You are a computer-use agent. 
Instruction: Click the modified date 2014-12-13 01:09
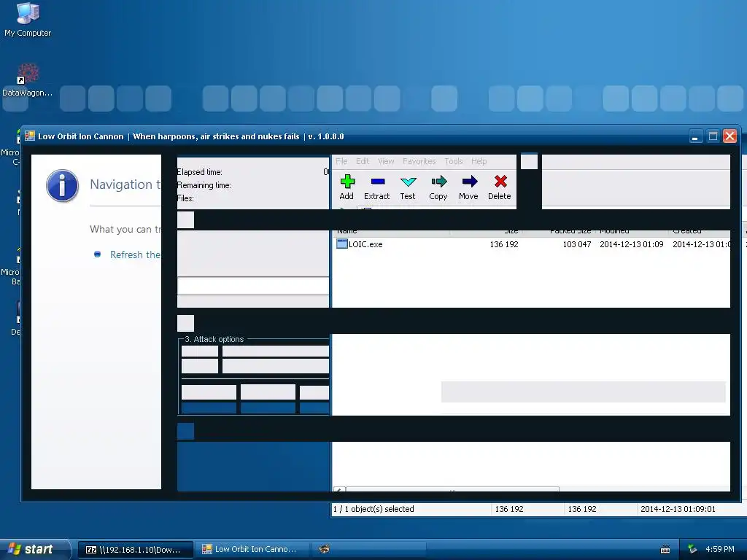tap(632, 244)
